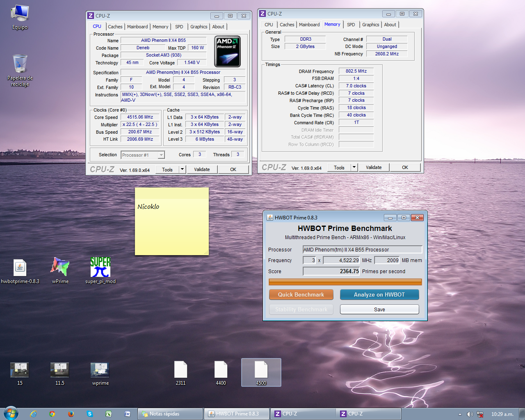Click the volume icon in system tray
Viewport: 525px width, 420px height.
click(470, 414)
